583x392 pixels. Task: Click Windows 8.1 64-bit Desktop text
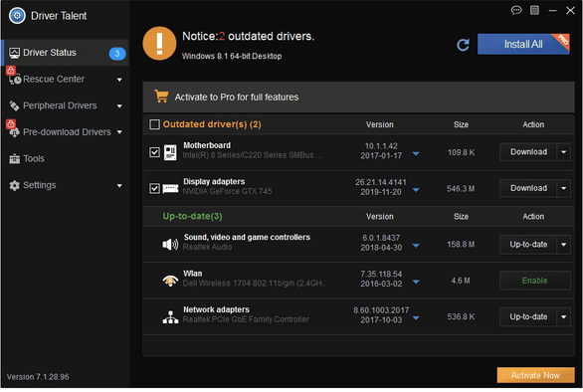232,56
